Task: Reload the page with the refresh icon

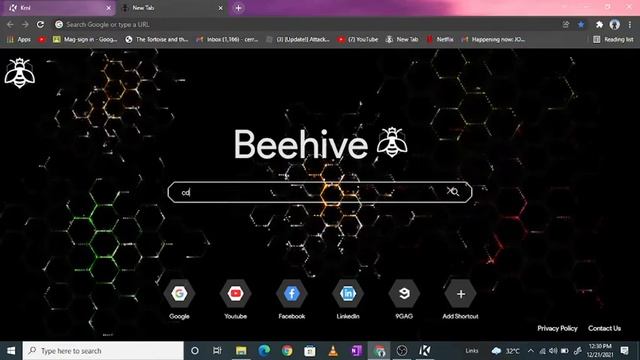Action: (x=40, y=24)
